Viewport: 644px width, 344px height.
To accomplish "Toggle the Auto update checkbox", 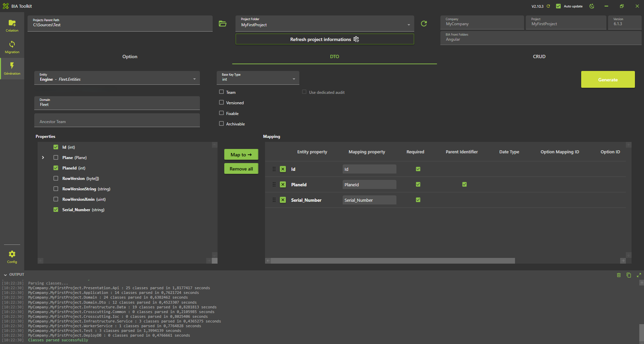I will tap(558, 6).
